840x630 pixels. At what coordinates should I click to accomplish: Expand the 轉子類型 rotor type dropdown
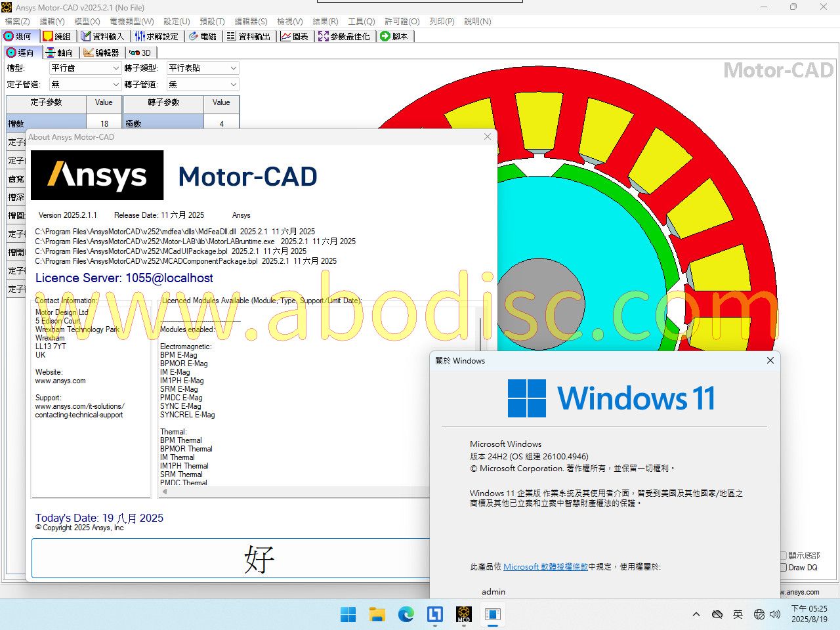pyautogui.click(x=202, y=68)
